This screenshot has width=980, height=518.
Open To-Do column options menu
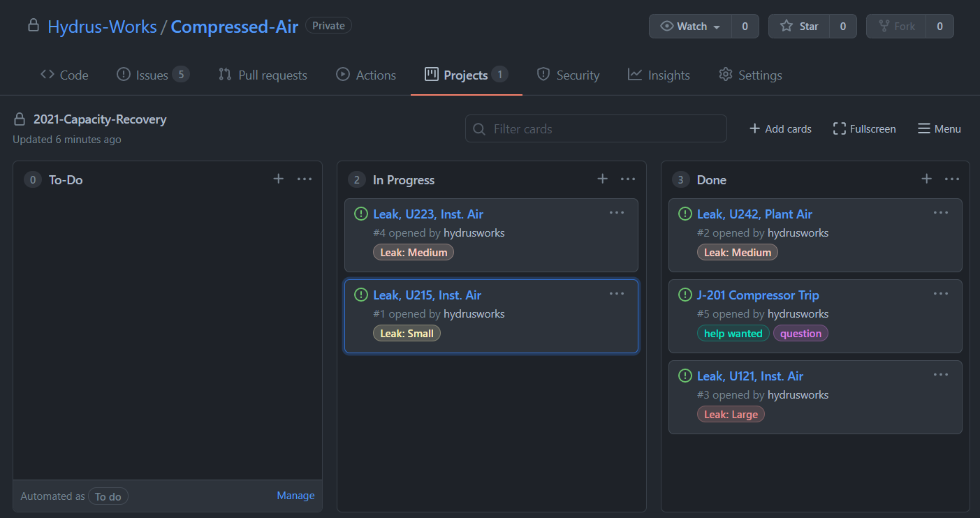pyautogui.click(x=305, y=179)
